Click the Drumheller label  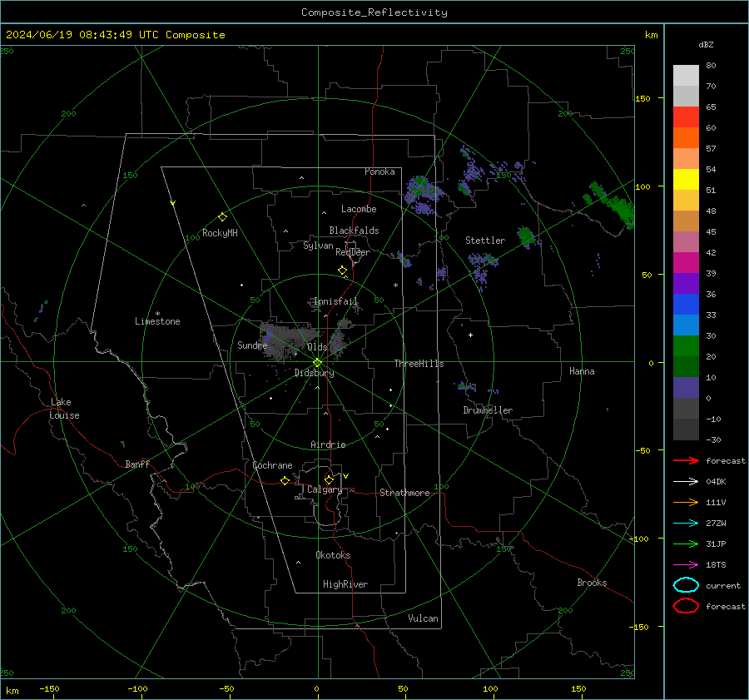(x=488, y=410)
